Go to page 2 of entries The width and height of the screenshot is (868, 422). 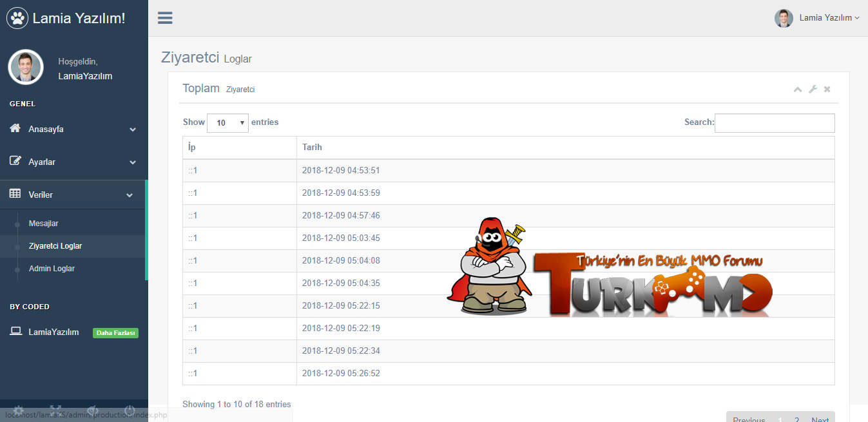[796, 420]
